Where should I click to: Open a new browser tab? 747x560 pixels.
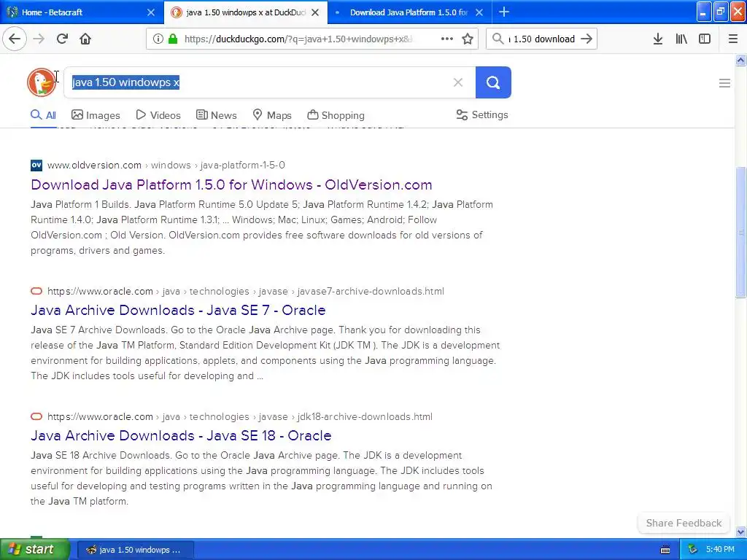(504, 12)
